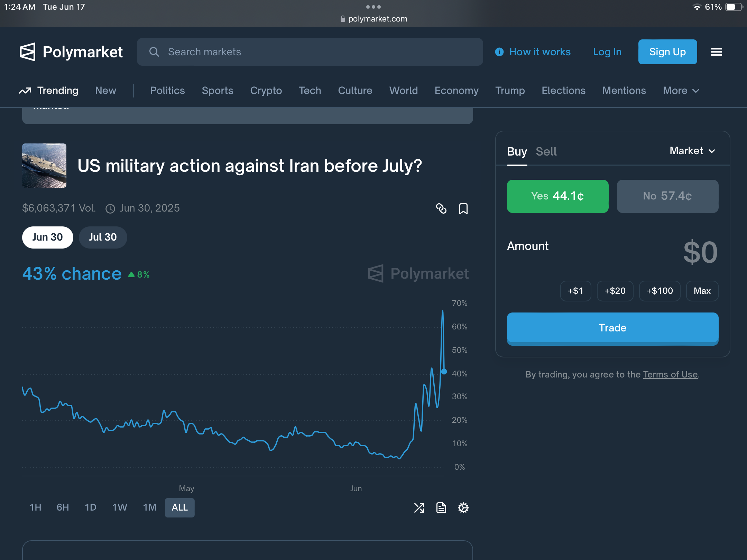Set chart range to 1W

click(120, 507)
